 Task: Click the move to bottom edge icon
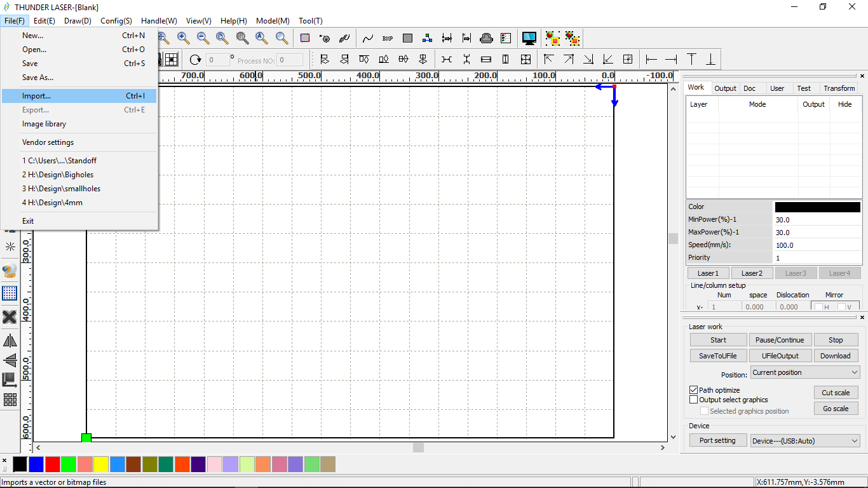(x=711, y=60)
